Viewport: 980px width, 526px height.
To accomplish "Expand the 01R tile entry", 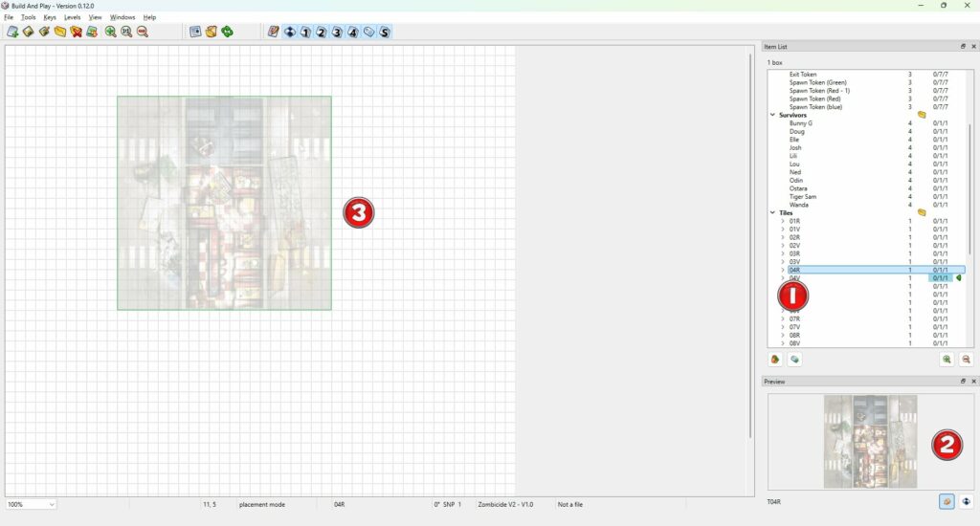I will (783, 221).
